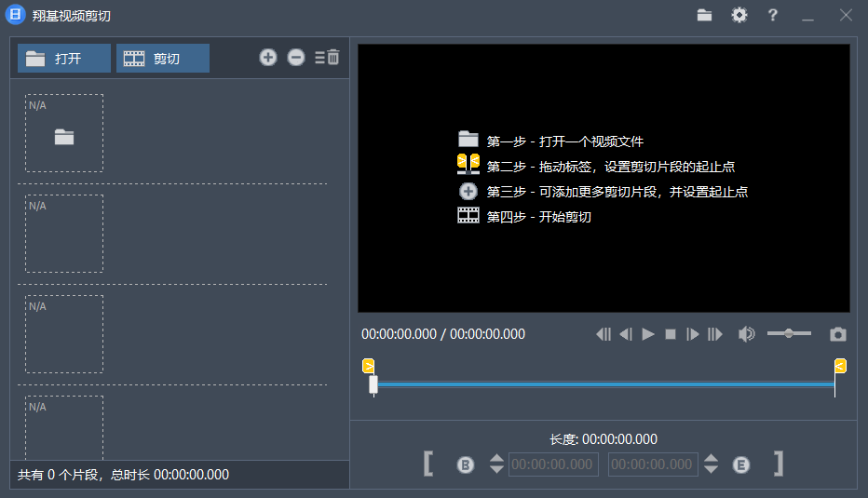Click the yellow end marker on timeline

click(840, 366)
